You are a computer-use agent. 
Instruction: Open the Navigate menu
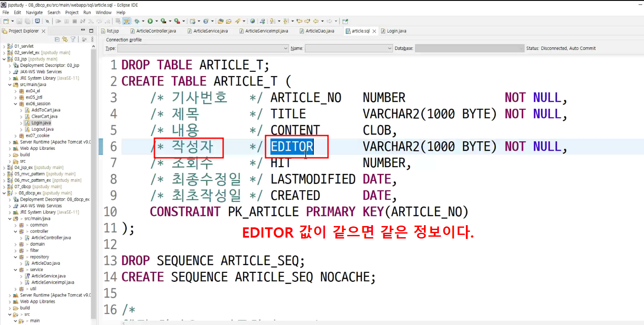click(34, 12)
